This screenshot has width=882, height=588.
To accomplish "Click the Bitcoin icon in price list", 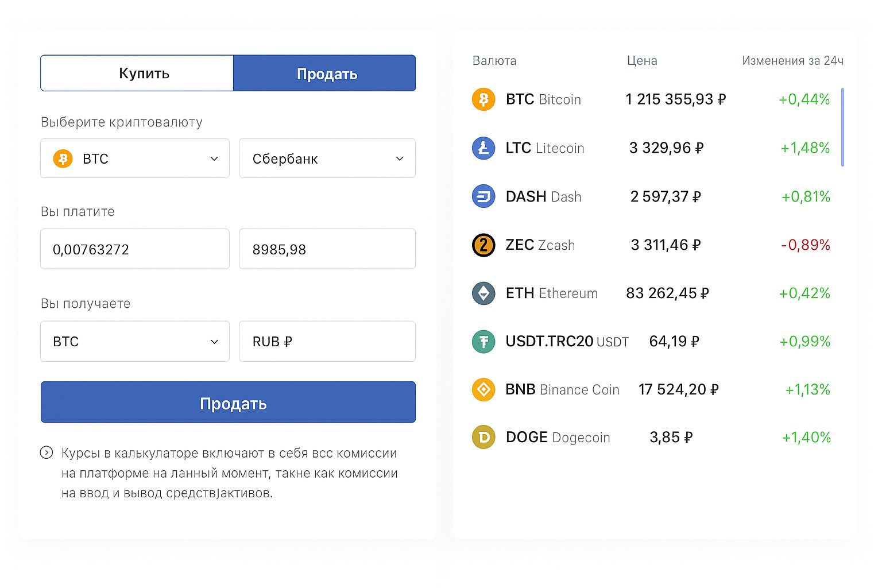I will (483, 99).
